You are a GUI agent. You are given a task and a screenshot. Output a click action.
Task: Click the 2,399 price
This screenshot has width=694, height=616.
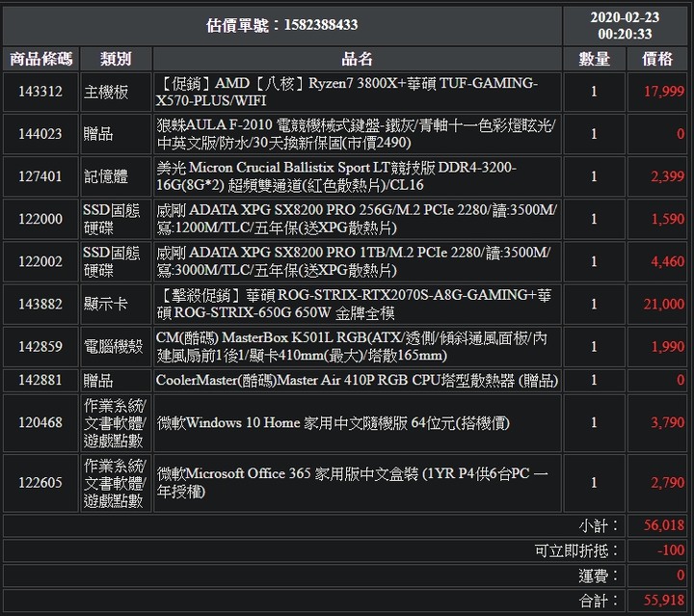pyautogui.click(x=667, y=176)
